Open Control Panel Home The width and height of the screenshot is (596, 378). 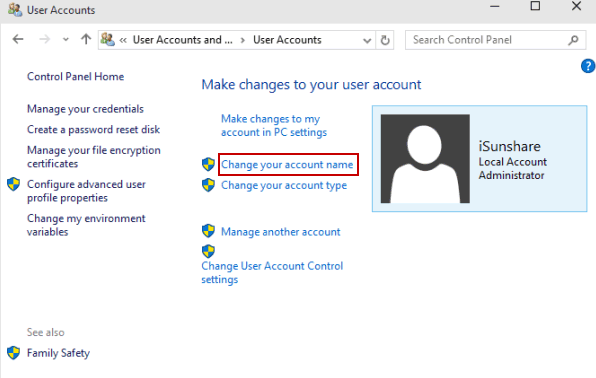point(75,76)
